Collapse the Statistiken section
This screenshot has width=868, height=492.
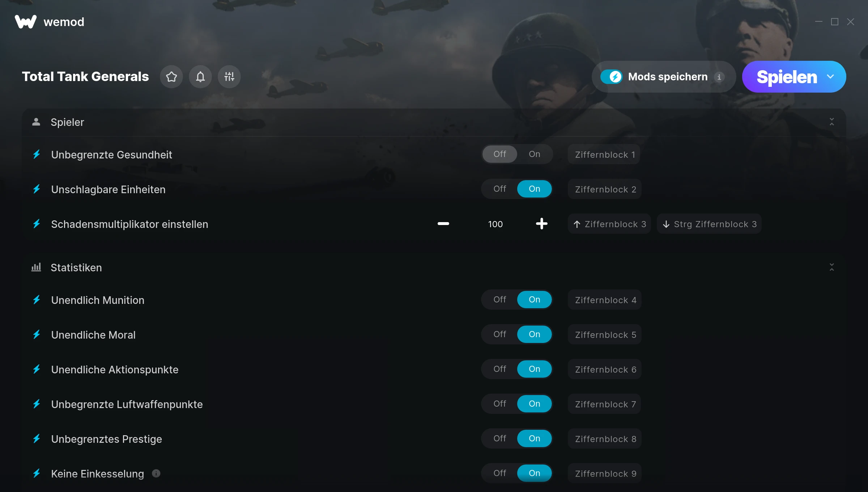click(832, 267)
